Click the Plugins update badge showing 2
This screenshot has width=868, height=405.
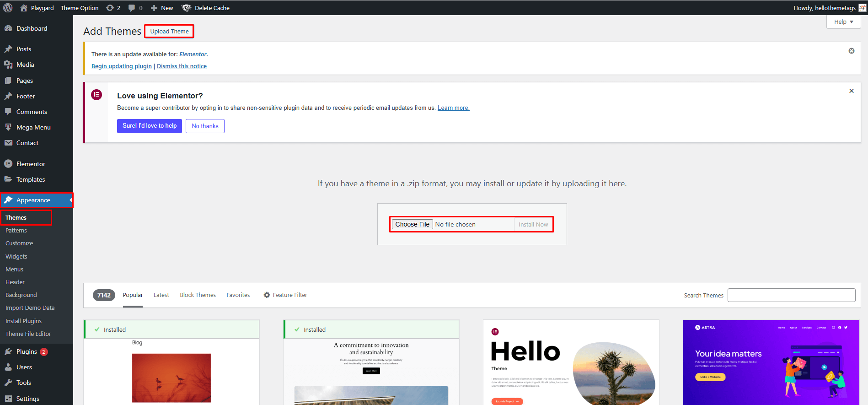point(44,352)
